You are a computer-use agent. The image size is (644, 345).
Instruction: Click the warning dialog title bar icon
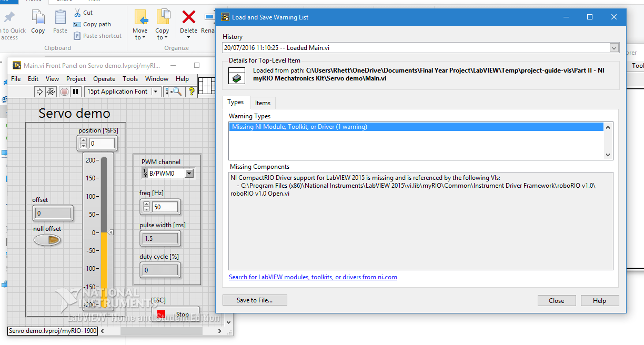click(225, 17)
